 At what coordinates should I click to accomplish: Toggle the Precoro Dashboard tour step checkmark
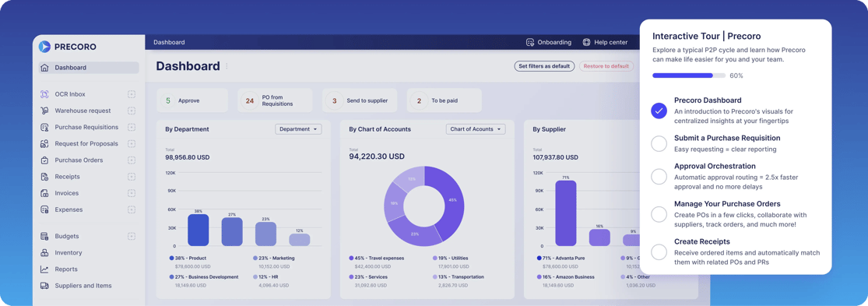659,110
